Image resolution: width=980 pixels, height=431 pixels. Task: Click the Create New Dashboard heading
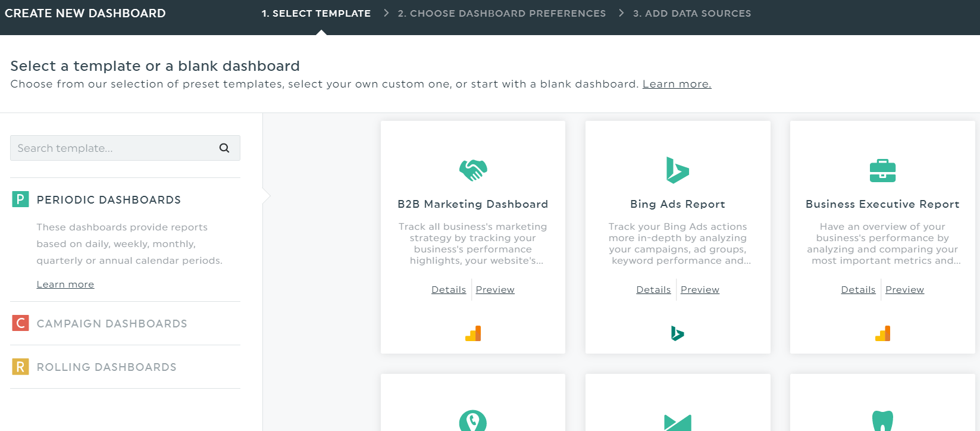(x=85, y=13)
